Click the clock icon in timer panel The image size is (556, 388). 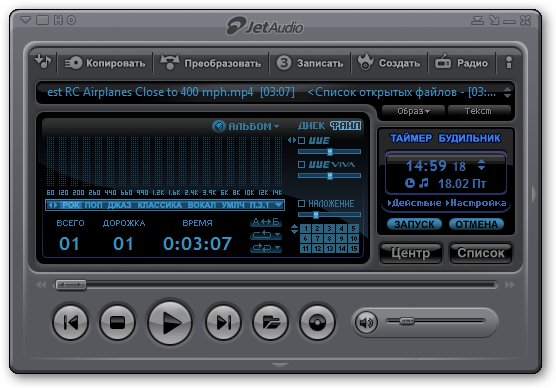coord(410,183)
